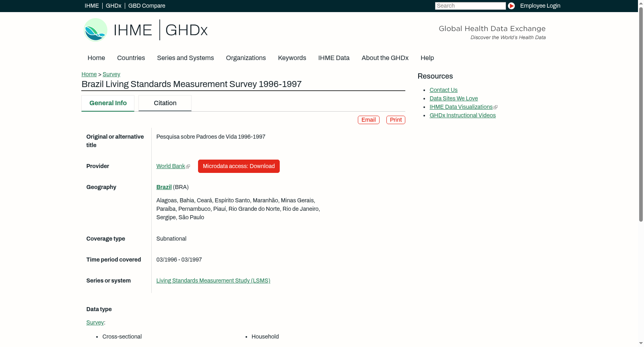Click the 'Resources' sidebar heading
Image resolution: width=644 pixels, height=347 pixels.
(435, 77)
